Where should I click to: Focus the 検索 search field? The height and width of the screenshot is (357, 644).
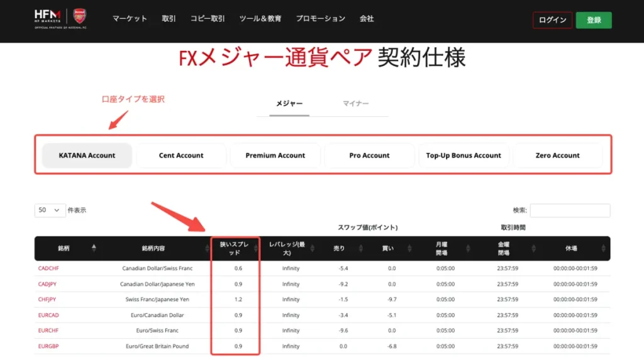(x=570, y=211)
